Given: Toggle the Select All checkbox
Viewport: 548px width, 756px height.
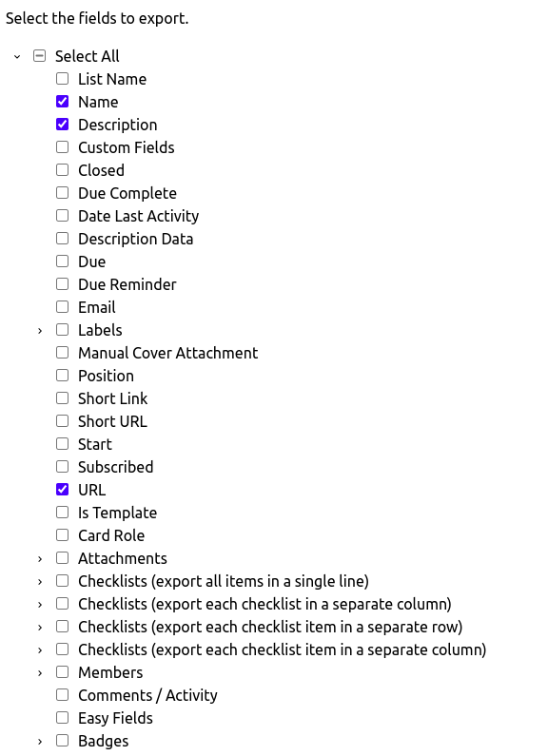Looking at the screenshot, I should [x=39, y=56].
